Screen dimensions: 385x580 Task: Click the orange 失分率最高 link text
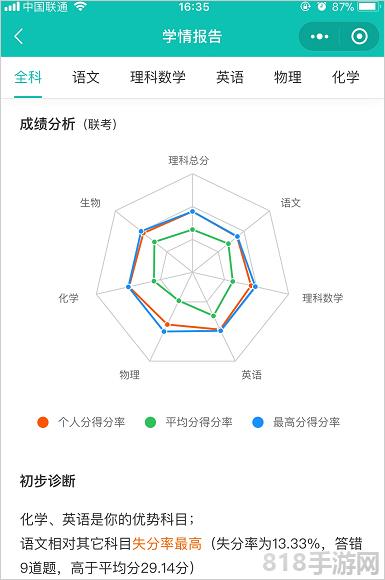click(x=167, y=544)
